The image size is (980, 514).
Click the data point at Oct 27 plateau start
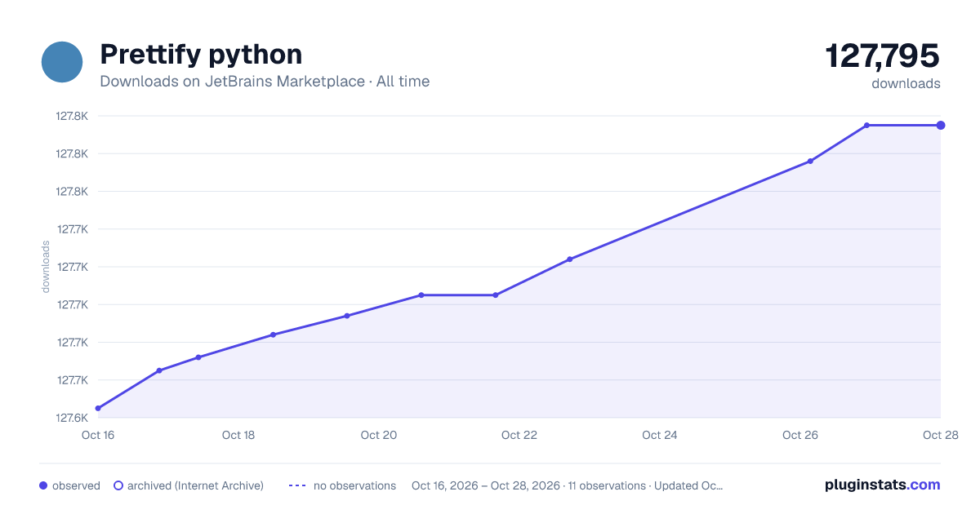[x=866, y=125]
